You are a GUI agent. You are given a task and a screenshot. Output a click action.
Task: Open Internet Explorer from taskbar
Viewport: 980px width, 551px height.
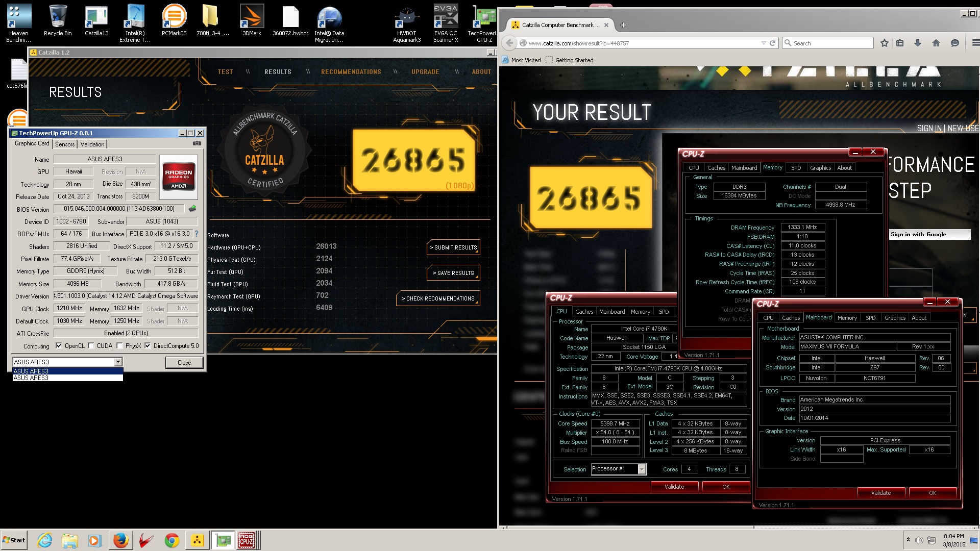point(45,540)
